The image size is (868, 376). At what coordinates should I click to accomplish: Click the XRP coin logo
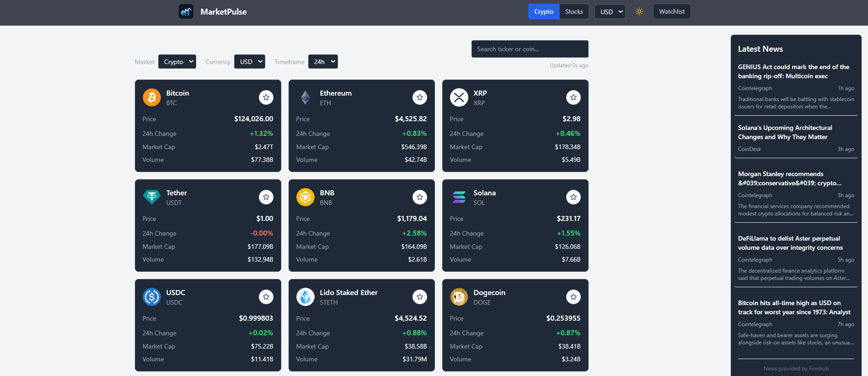[x=459, y=97]
